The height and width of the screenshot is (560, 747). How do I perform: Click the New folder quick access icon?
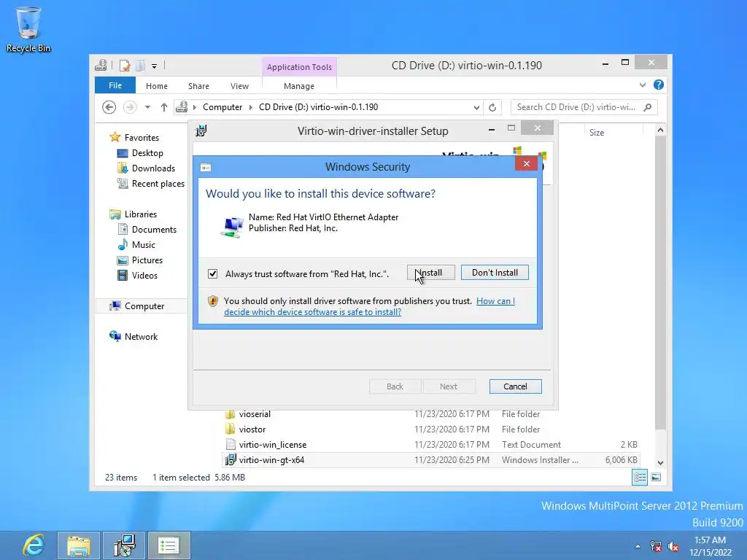click(141, 66)
